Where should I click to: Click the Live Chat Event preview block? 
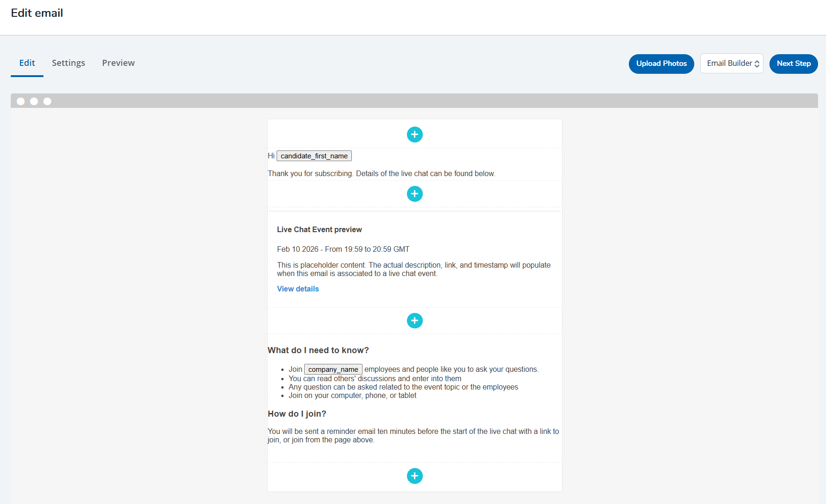pyautogui.click(x=319, y=229)
